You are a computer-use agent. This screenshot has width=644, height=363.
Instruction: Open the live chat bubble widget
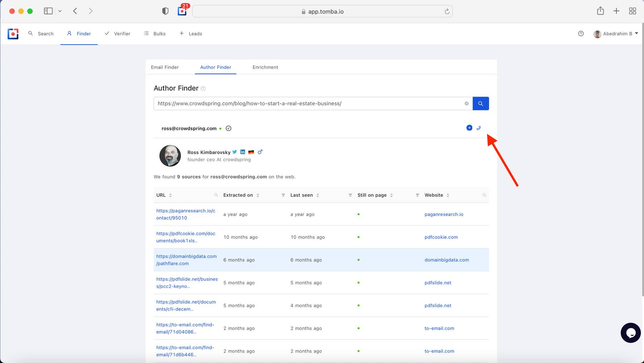[630, 333]
